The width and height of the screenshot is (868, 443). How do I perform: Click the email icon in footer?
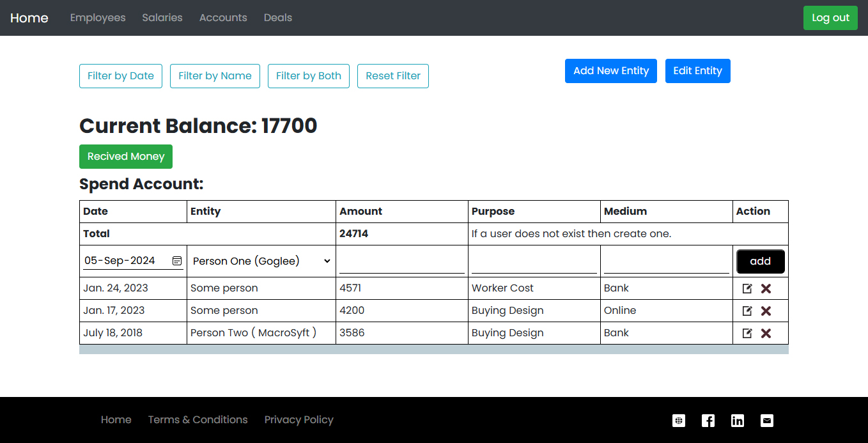[x=767, y=420]
